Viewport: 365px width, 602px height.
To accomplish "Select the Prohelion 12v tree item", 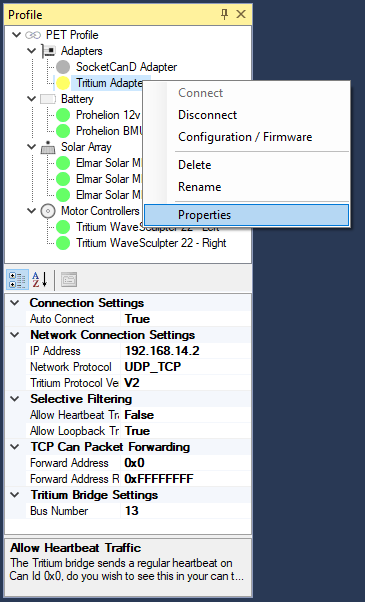I will point(108,115).
